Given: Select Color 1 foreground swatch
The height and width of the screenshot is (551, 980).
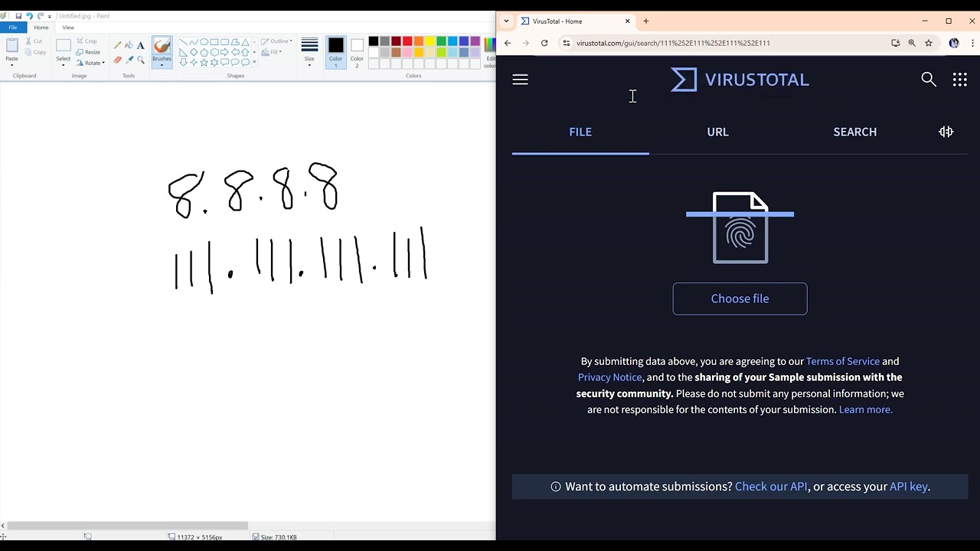Looking at the screenshot, I should (335, 52).
